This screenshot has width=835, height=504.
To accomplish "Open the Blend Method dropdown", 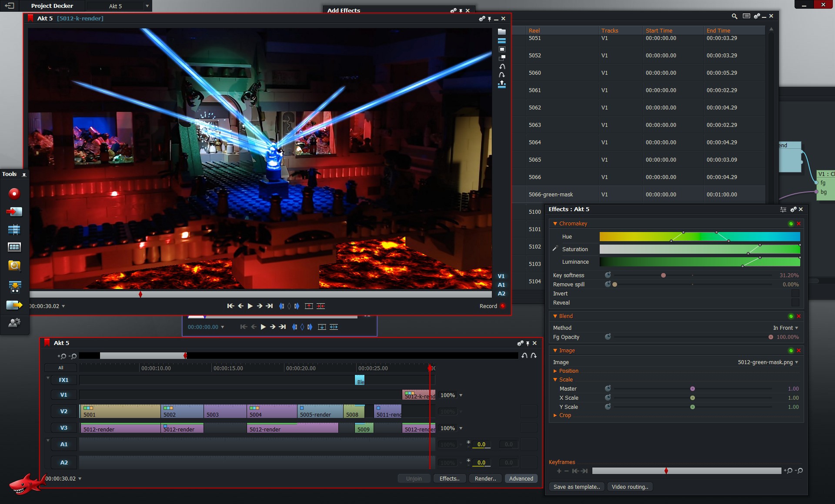I will [785, 328].
